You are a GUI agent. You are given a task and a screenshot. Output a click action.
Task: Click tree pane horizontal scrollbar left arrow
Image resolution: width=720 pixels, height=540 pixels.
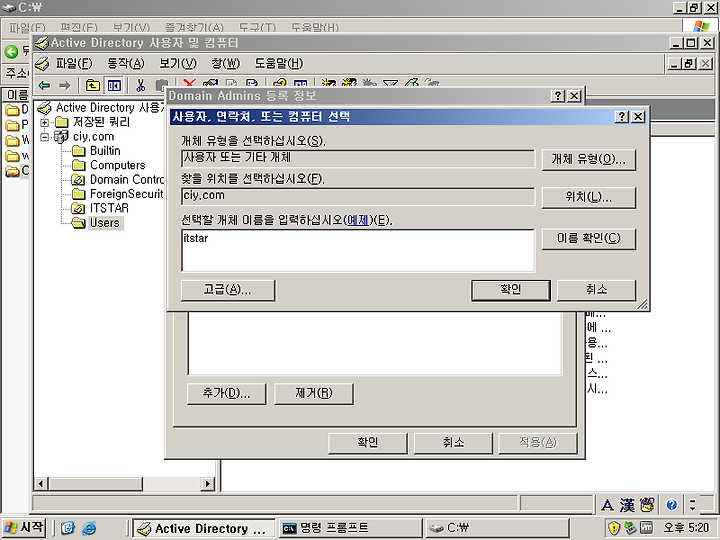(41, 484)
